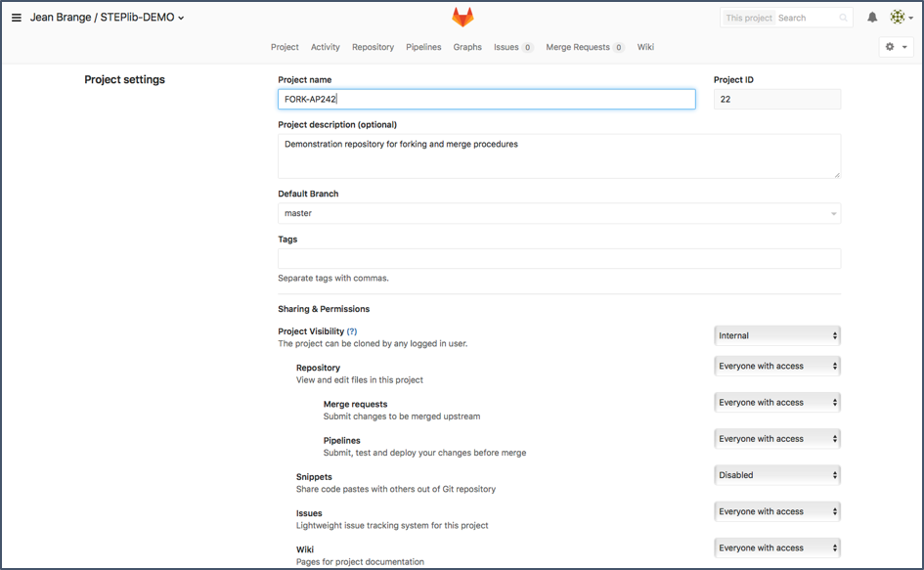The height and width of the screenshot is (570, 924).
Task: Open the Wiki access level dropdown
Action: pos(776,548)
